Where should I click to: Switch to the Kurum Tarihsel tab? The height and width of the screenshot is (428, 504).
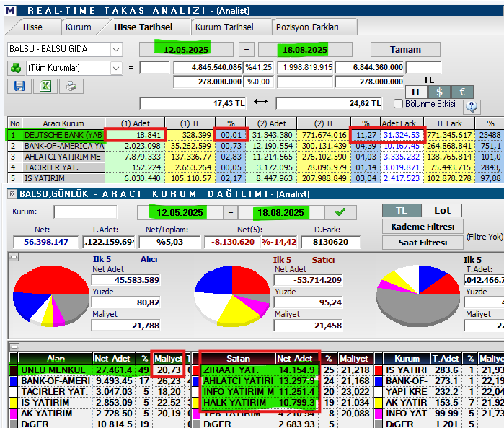point(224,27)
